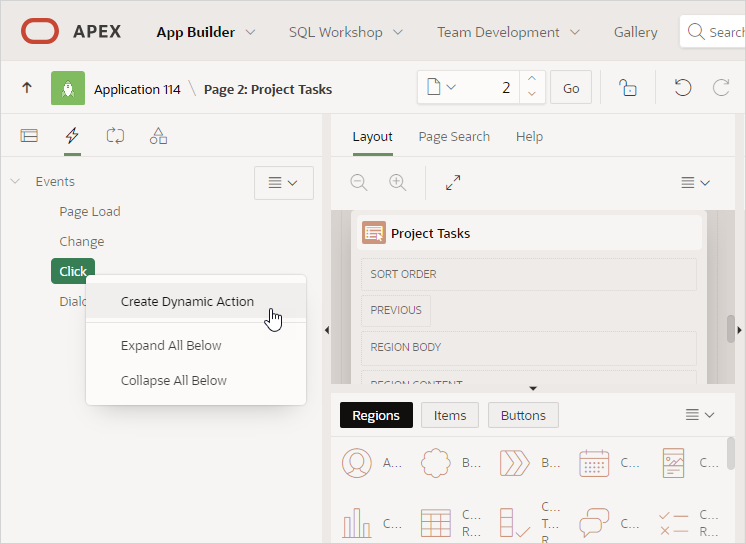Screen dimensions: 746x544
Task: Switch to the Rendering tab icon
Action: coord(29,136)
